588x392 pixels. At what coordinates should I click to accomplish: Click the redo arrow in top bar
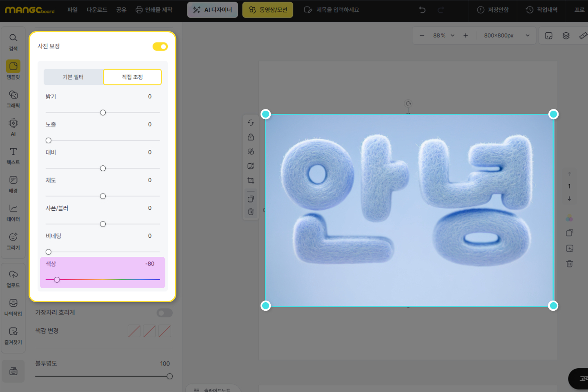[x=441, y=10]
